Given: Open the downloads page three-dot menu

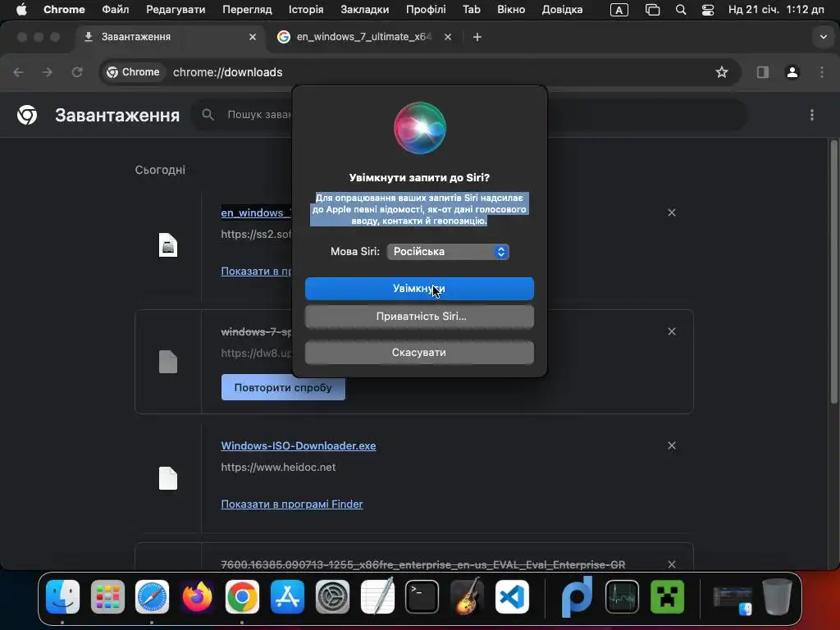Looking at the screenshot, I should coord(811,115).
